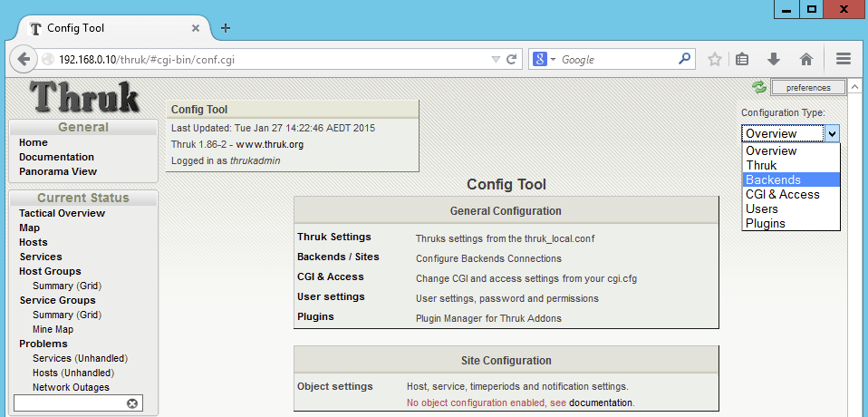Image resolution: width=868 pixels, height=417 pixels.
Task: Open Hosts in the sidebar
Action: (x=34, y=242)
